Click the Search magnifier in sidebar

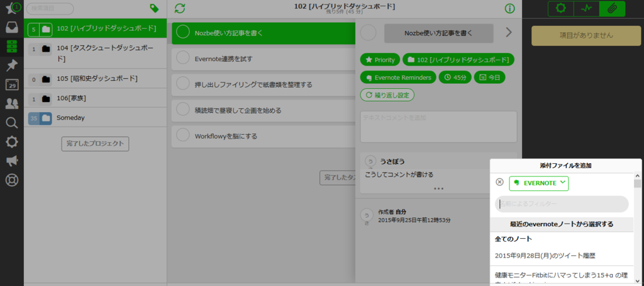12,123
